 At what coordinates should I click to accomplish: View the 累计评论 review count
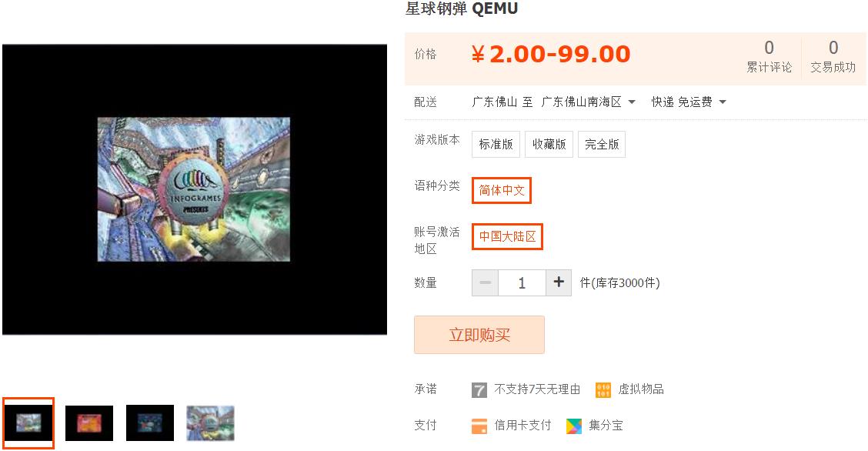[769, 56]
